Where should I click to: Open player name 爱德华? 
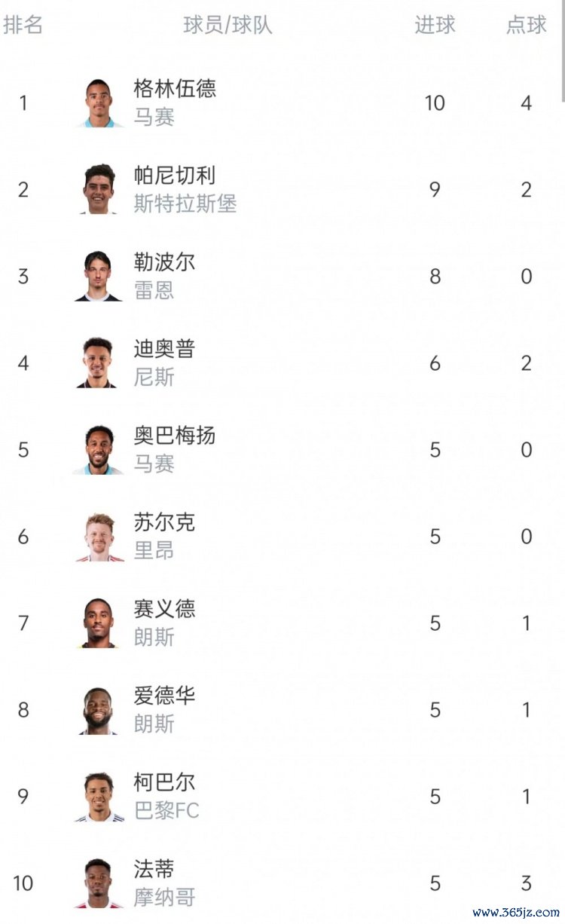pos(164,696)
